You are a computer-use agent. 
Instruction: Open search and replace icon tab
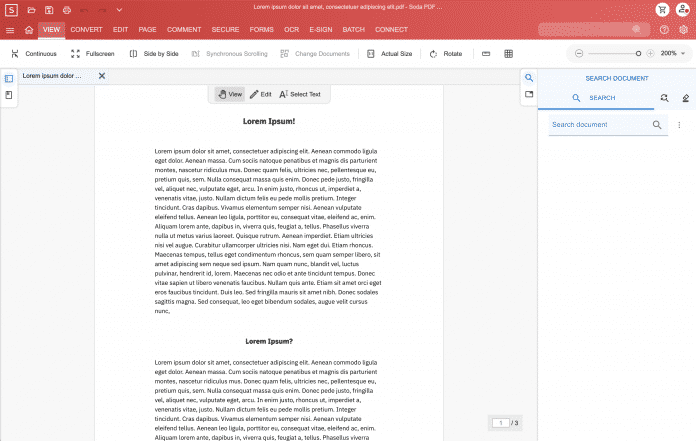664,98
